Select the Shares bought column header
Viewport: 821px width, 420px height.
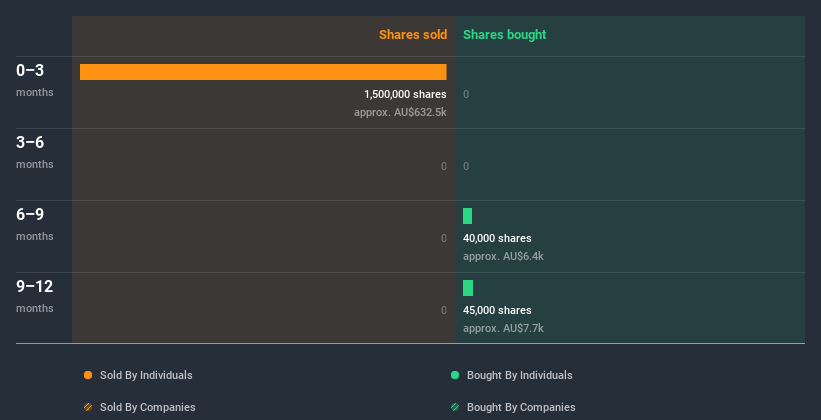(504, 35)
